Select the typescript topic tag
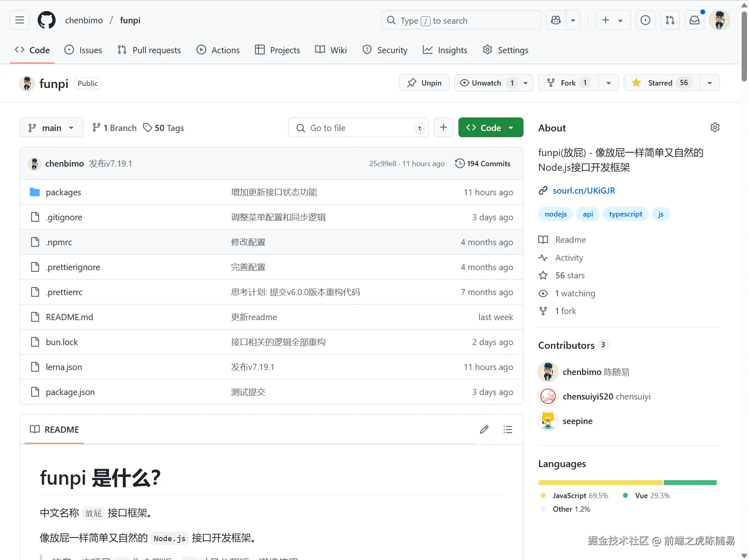This screenshot has width=749, height=560. (x=625, y=214)
